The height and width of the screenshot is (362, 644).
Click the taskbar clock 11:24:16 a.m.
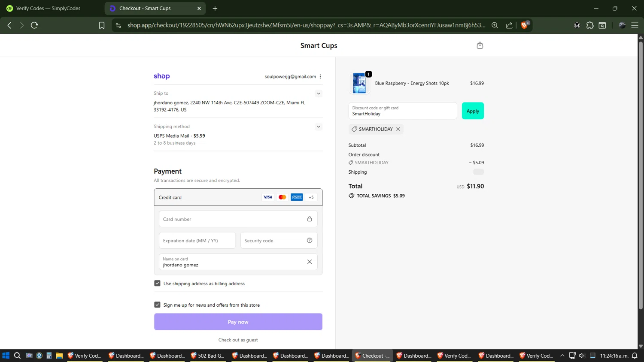tap(614, 356)
